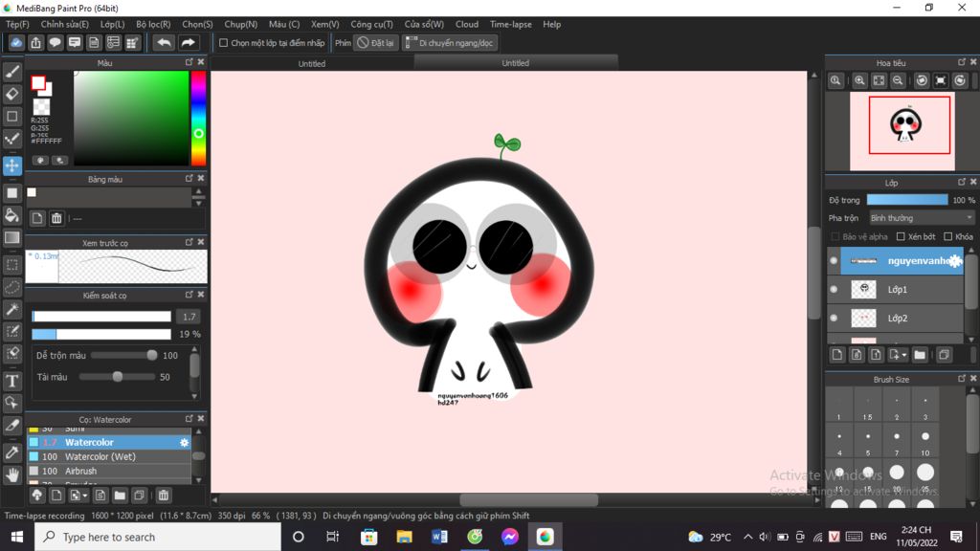
Task: Download a brush from cloud
Action: (37, 496)
